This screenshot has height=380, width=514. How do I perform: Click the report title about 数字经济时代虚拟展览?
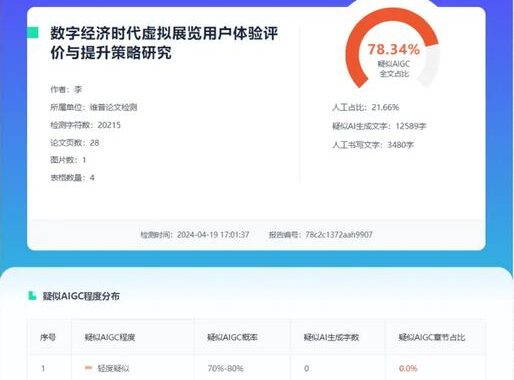pos(164,43)
